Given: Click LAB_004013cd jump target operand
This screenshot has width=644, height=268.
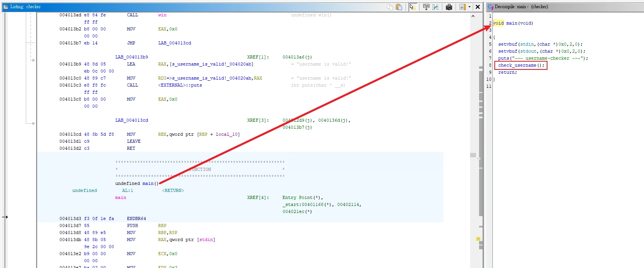Looking at the screenshot, I should point(174,43).
